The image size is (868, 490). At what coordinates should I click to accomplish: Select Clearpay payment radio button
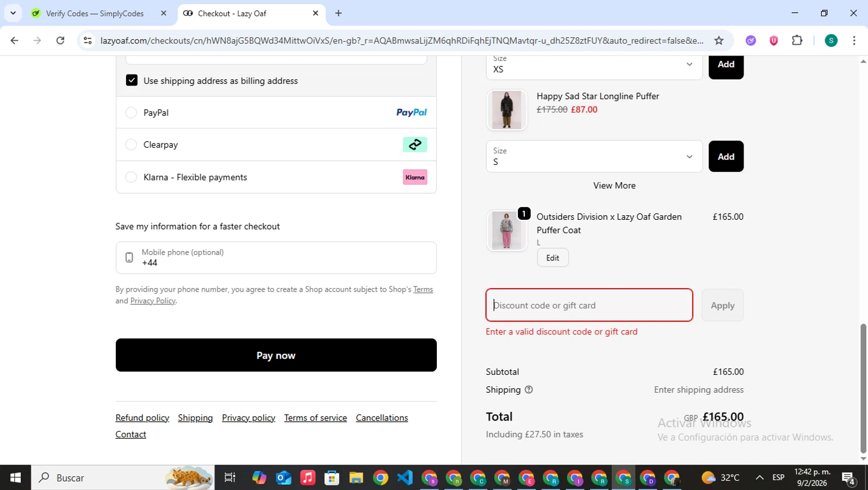(131, 145)
